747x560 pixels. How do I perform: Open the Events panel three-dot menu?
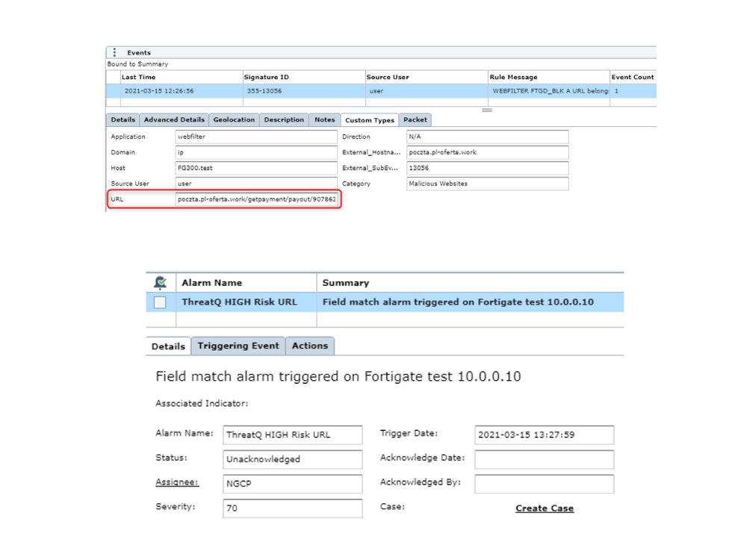[x=114, y=53]
